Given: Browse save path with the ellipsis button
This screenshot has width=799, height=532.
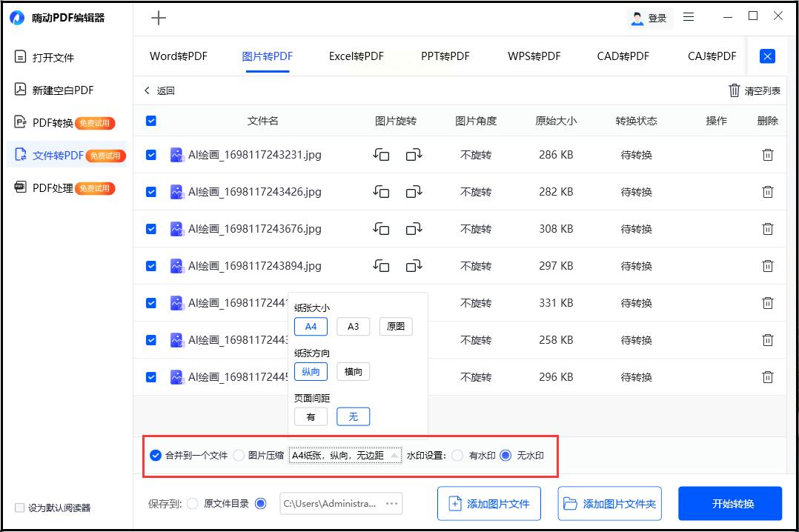Looking at the screenshot, I should tap(392, 504).
